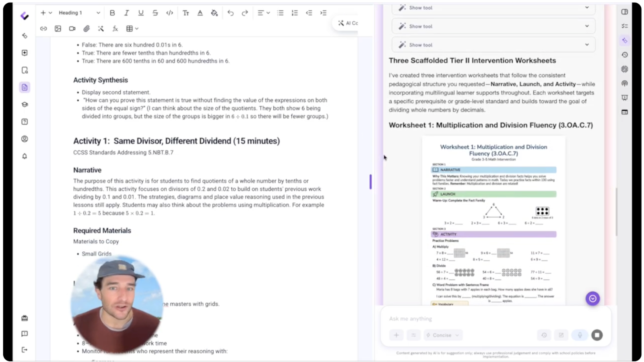The width and height of the screenshot is (644, 362).
Task: Attach a file using the paperclip icon
Action: pyautogui.click(x=86, y=28)
